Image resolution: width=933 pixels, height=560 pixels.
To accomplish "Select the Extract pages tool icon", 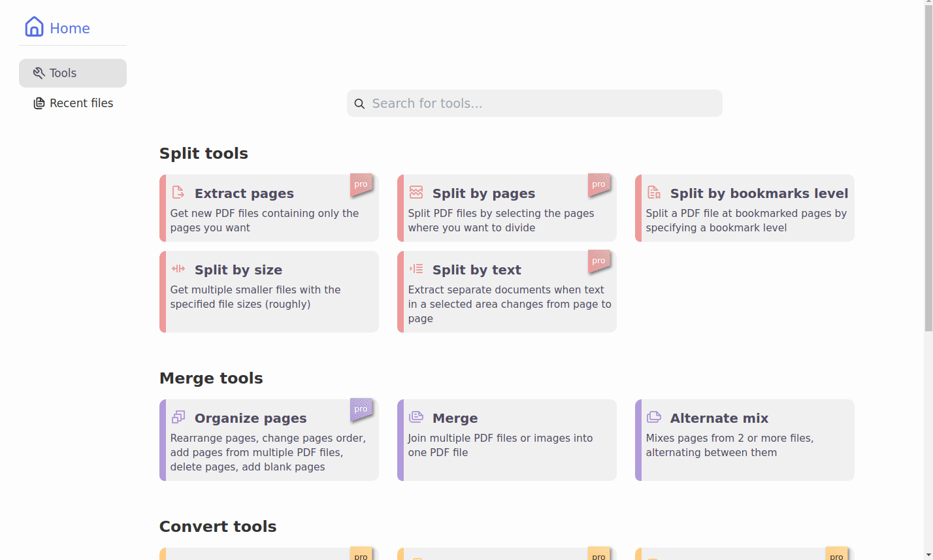I will pos(177,192).
